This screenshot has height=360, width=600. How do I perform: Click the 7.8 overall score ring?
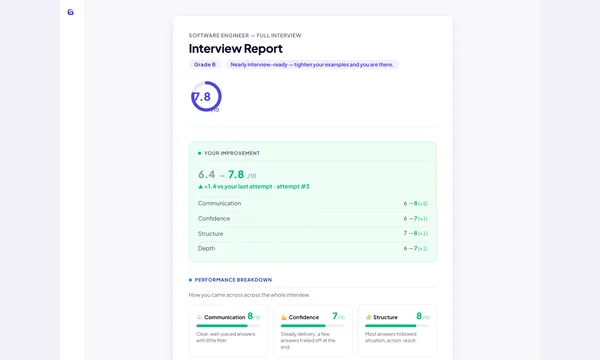coord(206,96)
